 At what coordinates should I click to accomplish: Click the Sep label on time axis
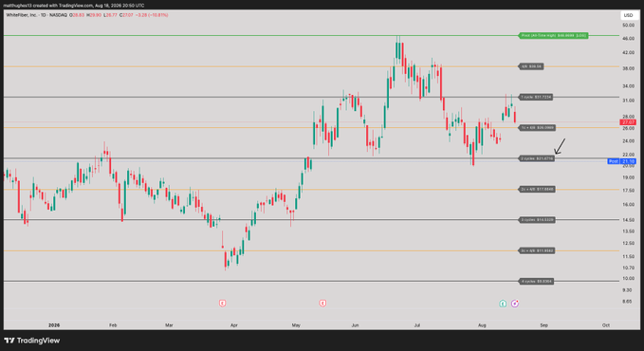click(x=543, y=325)
